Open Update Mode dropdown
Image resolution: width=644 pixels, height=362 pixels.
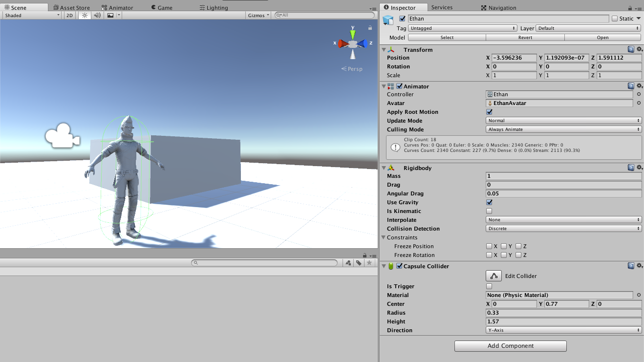click(564, 121)
